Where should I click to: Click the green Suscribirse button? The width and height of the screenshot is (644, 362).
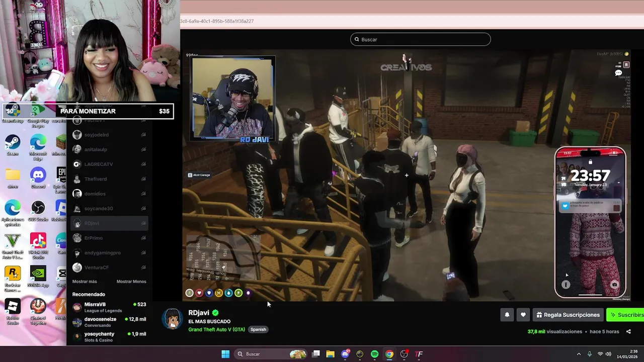625,315
